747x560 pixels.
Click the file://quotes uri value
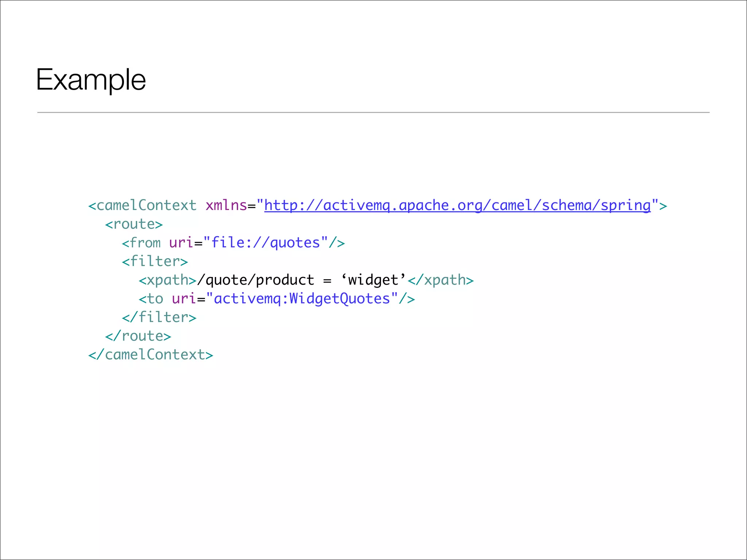[x=266, y=243]
